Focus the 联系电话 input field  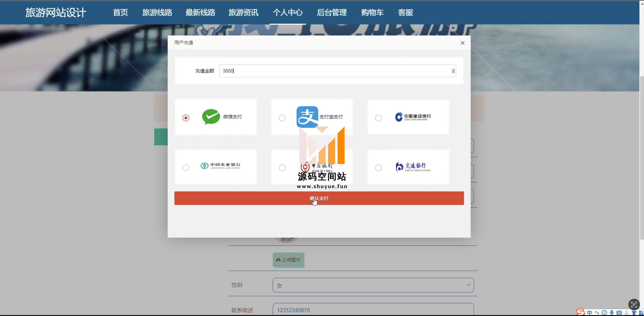(373, 310)
